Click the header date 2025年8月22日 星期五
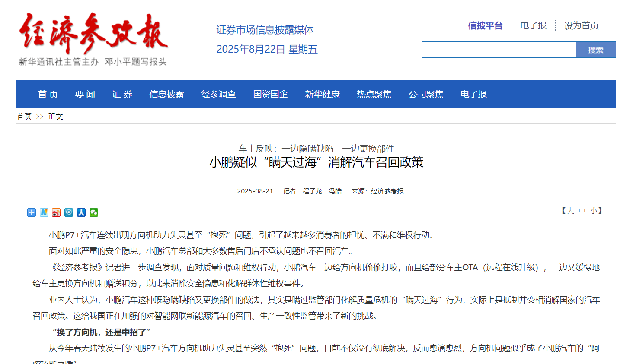 point(267,49)
